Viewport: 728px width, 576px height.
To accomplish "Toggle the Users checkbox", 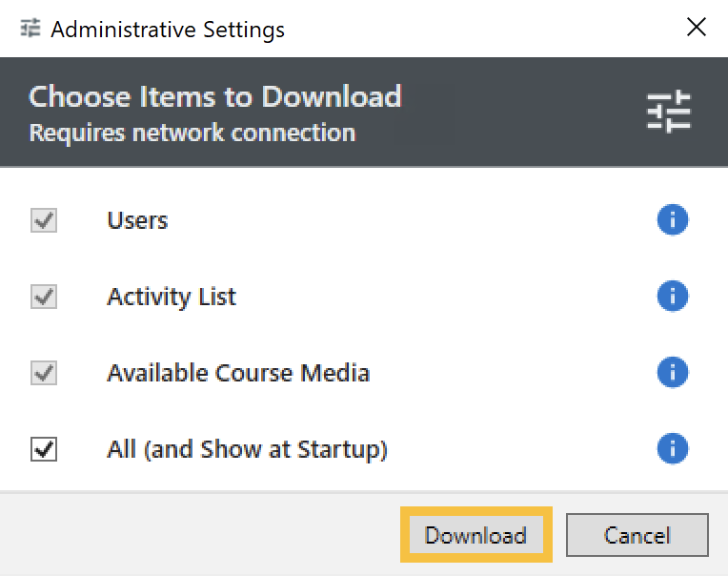I will tap(44, 220).
